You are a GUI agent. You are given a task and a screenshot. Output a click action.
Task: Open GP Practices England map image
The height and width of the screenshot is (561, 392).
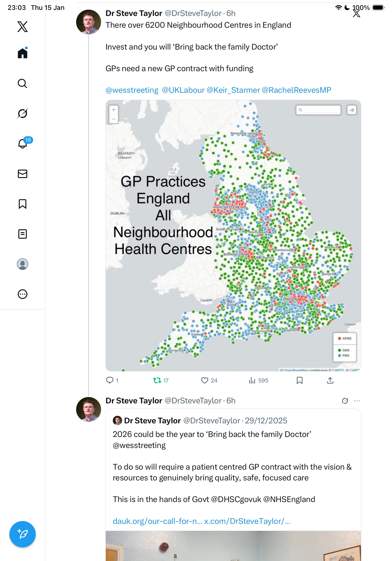point(233,235)
